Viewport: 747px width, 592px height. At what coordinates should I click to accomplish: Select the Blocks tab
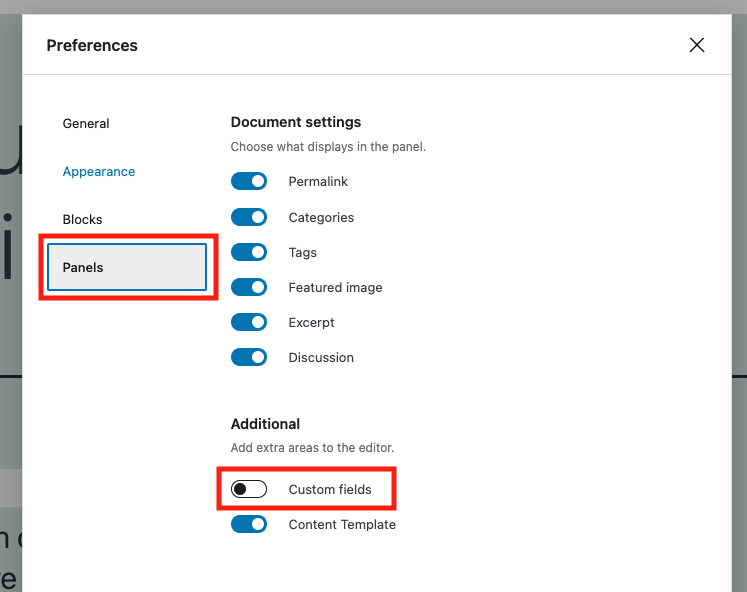coord(82,220)
